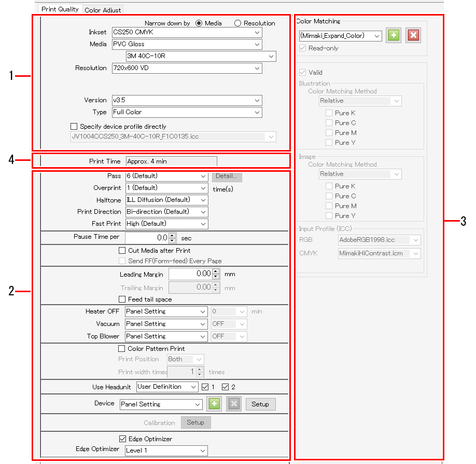Disable the Edge Optimizer
This screenshot has width=476, height=464.
[x=122, y=439]
